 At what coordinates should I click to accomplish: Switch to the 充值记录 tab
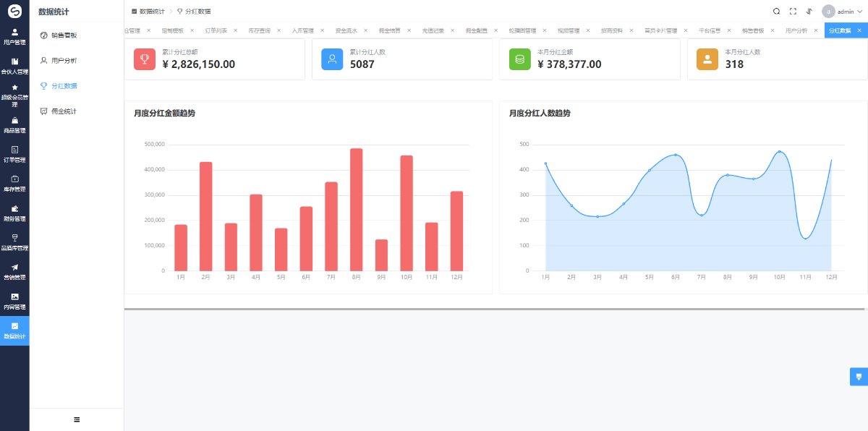tap(433, 30)
